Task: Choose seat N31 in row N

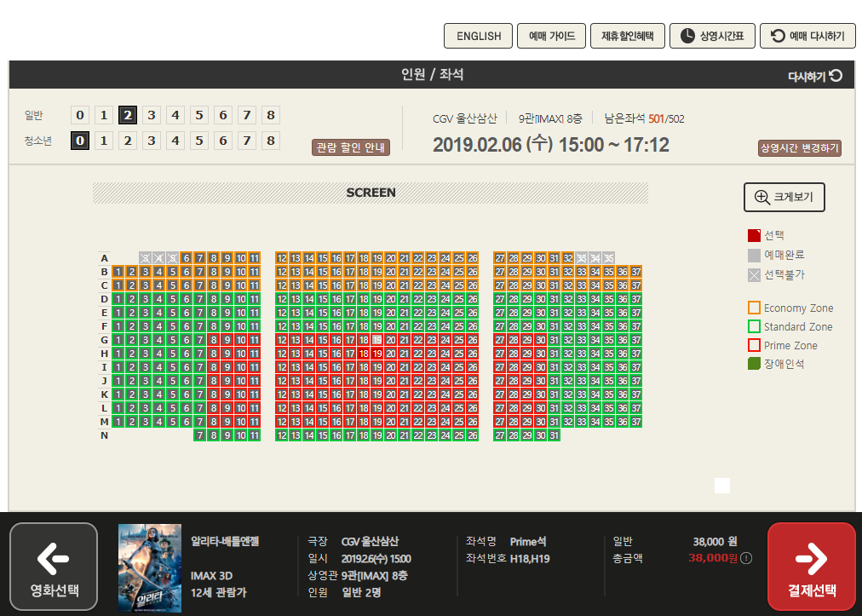Action: pos(555,435)
